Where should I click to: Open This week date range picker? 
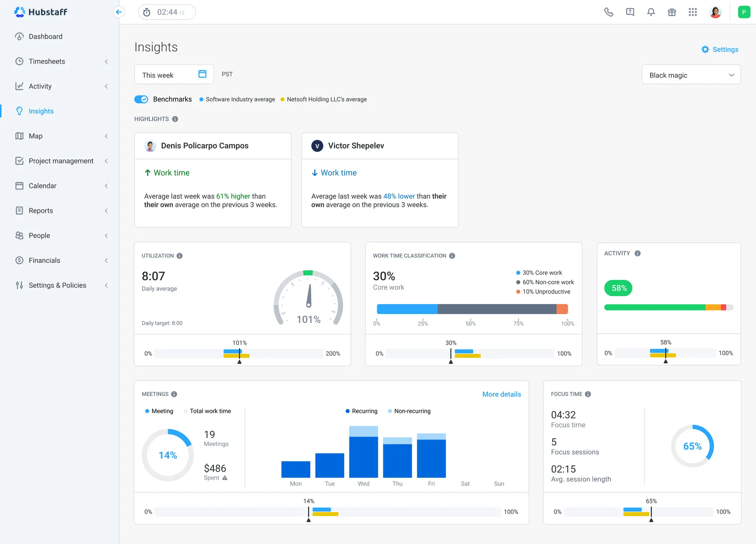click(x=174, y=75)
